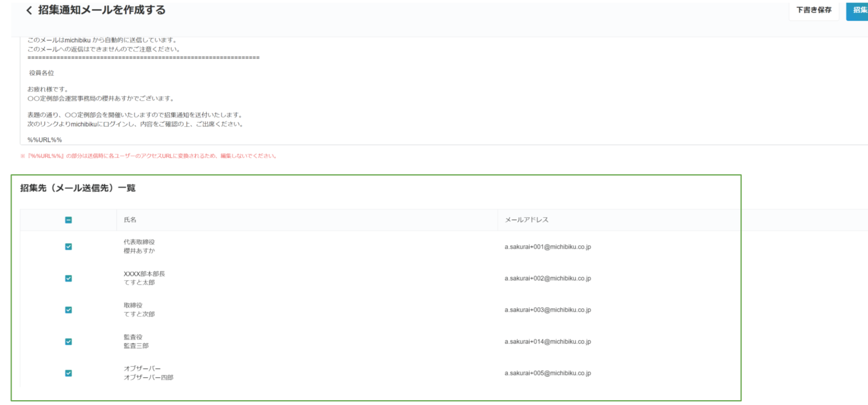The width and height of the screenshot is (868, 405).
Task: Click the 下書き保存 button
Action: click(x=814, y=10)
